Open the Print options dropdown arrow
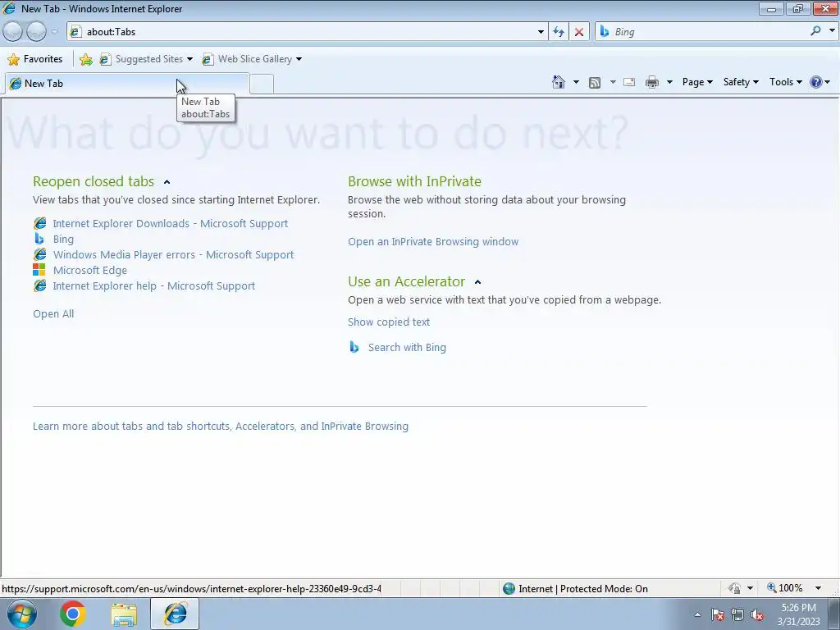 coord(669,82)
